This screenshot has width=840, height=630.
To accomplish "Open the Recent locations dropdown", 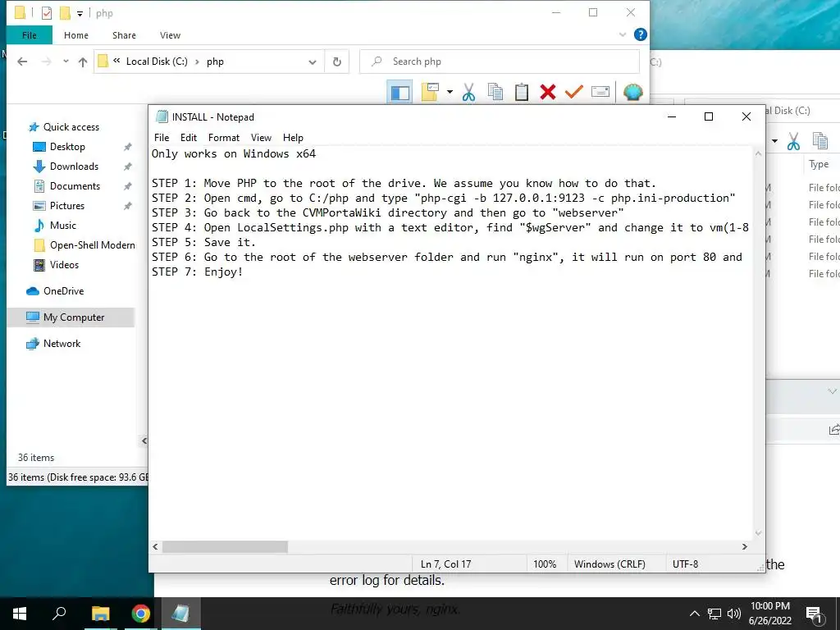I will pos(66,62).
